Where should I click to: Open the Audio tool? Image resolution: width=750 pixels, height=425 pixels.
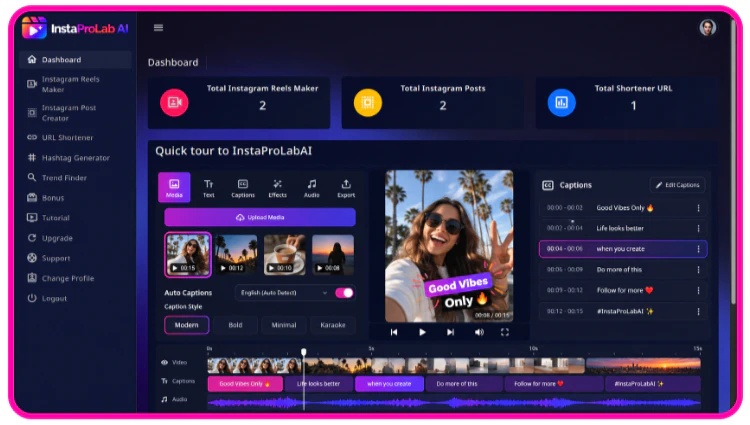[x=312, y=188]
